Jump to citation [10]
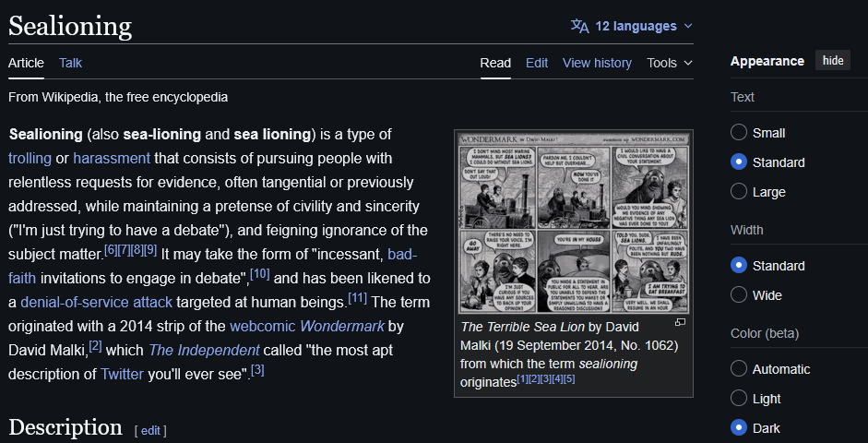This screenshot has height=443, width=868. [260, 273]
